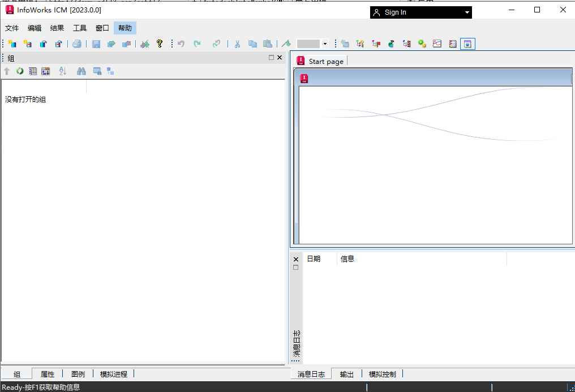Click the graph chart icon on toolbar
The width and height of the screenshot is (575, 392).
436,44
